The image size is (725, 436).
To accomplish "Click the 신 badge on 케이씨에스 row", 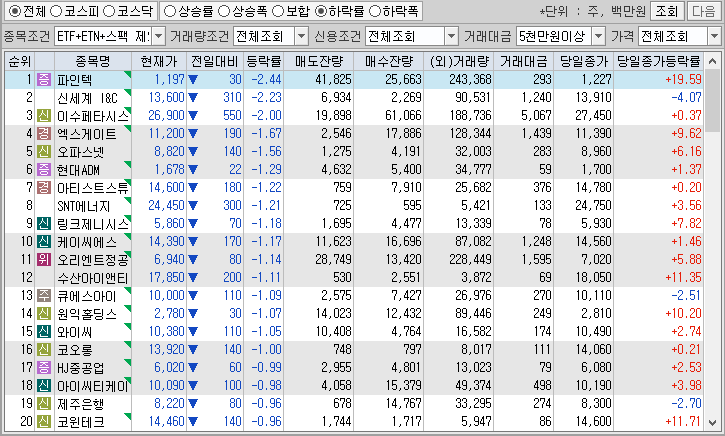I will [44, 242].
